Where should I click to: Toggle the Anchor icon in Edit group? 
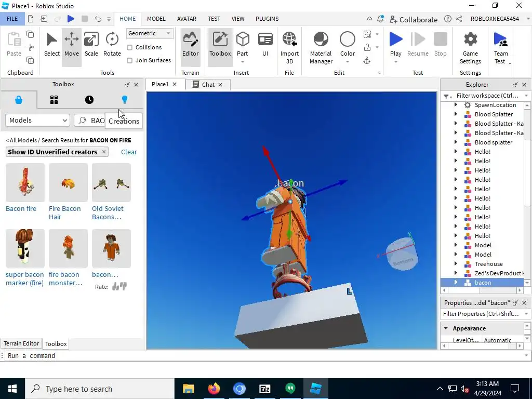pyautogui.click(x=367, y=61)
